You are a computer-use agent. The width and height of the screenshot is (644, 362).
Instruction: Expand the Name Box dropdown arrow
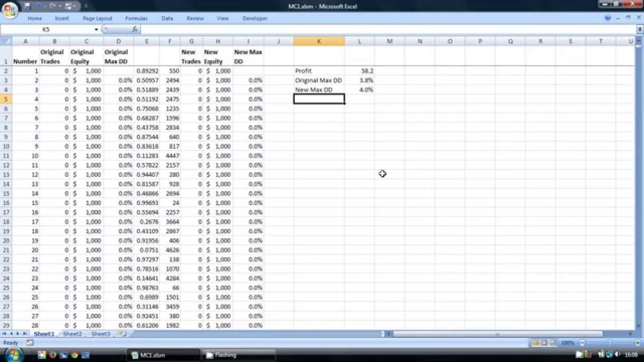coord(96,30)
